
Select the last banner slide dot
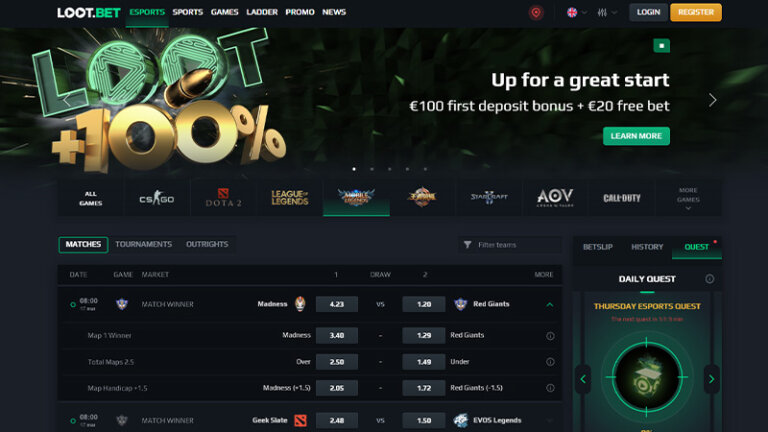[425, 169]
